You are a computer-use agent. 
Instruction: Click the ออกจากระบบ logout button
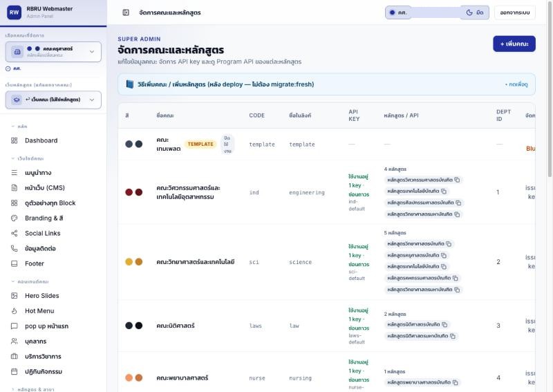pyautogui.click(x=515, y=12)
